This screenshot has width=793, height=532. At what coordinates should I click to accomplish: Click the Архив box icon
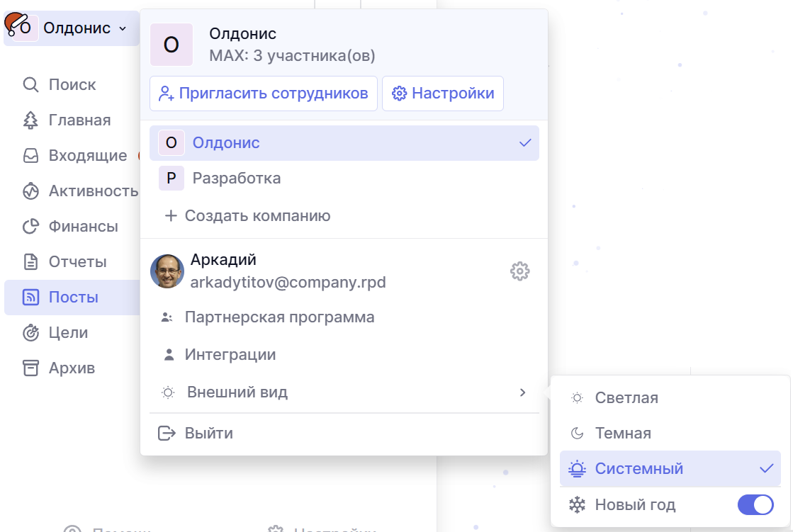point(30,368)
